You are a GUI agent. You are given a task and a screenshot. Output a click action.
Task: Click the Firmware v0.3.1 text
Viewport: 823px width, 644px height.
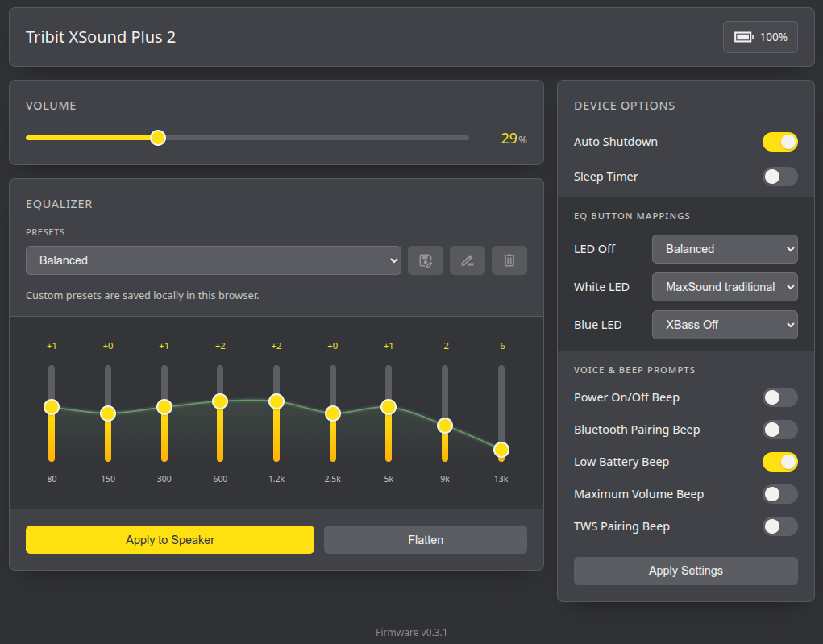[411, 633]
